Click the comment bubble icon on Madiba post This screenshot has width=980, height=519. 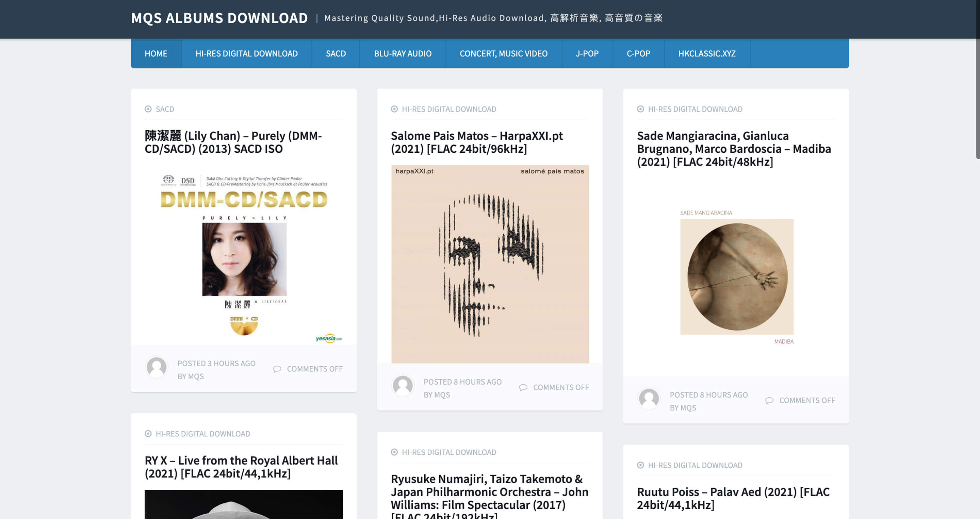point(769,400)
